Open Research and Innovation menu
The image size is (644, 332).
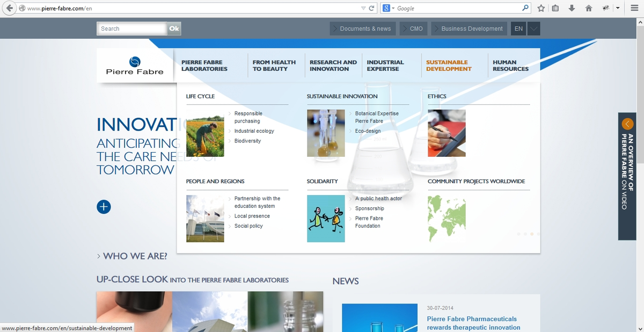333,66
